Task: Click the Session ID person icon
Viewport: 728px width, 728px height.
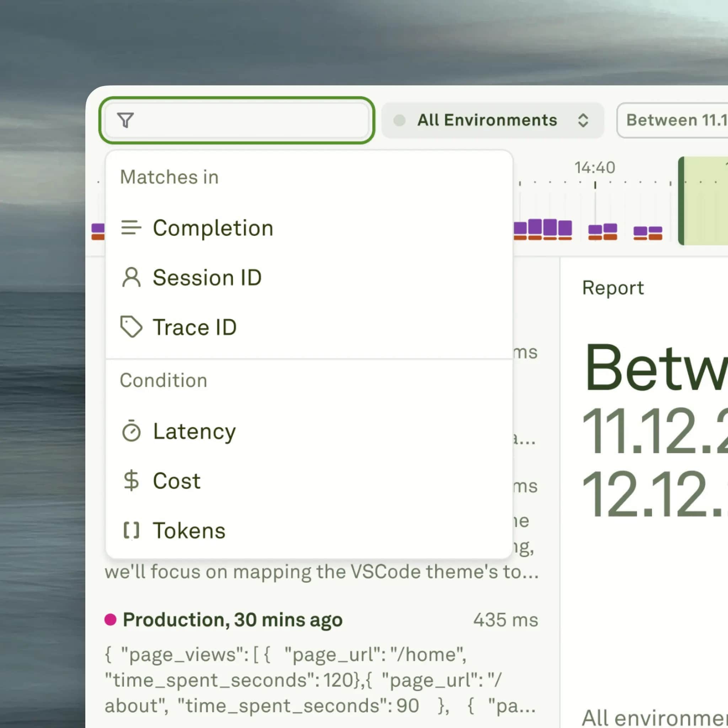Action: click(131, 278)
